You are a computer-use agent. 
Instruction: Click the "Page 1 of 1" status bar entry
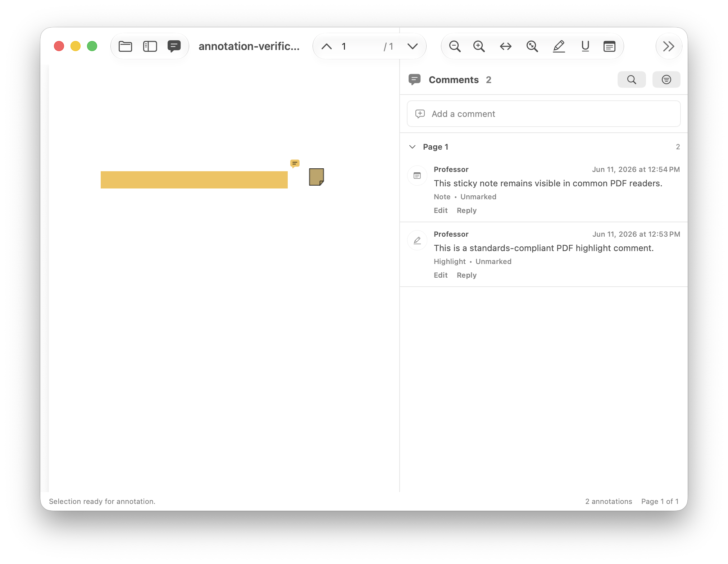point(660,501)
